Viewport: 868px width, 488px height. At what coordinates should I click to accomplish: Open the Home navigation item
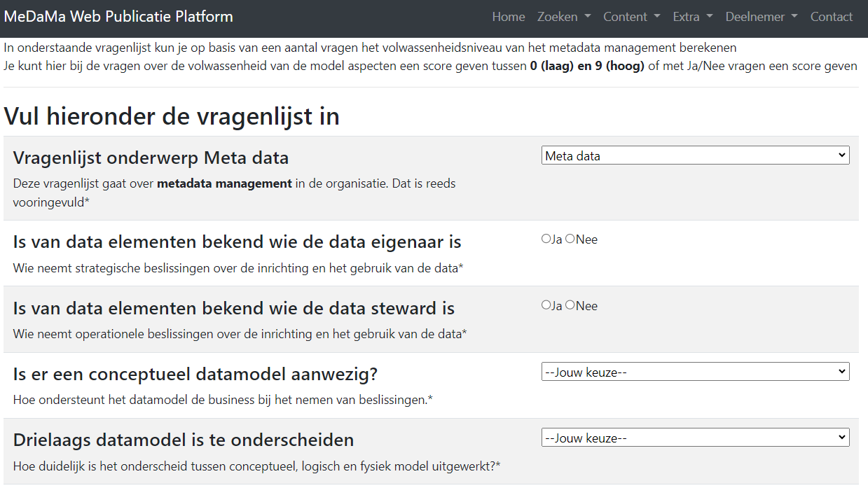[x=509, y=16]
